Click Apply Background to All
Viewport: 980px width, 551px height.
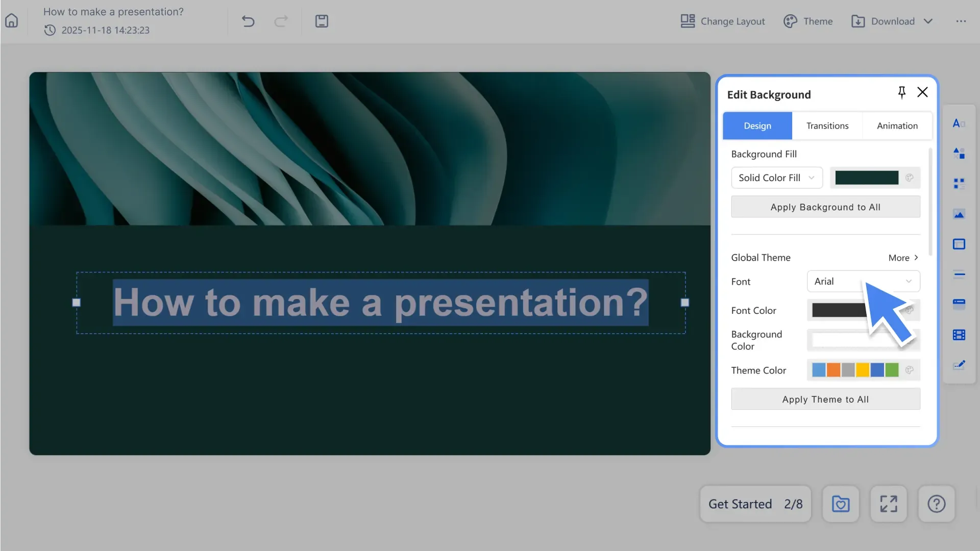[825, 207]
